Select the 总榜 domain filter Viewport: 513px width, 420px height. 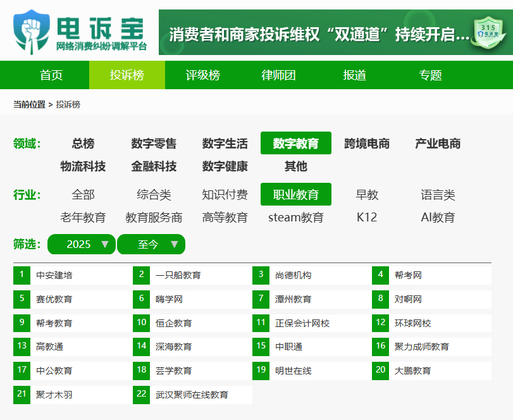click(83, 144)
